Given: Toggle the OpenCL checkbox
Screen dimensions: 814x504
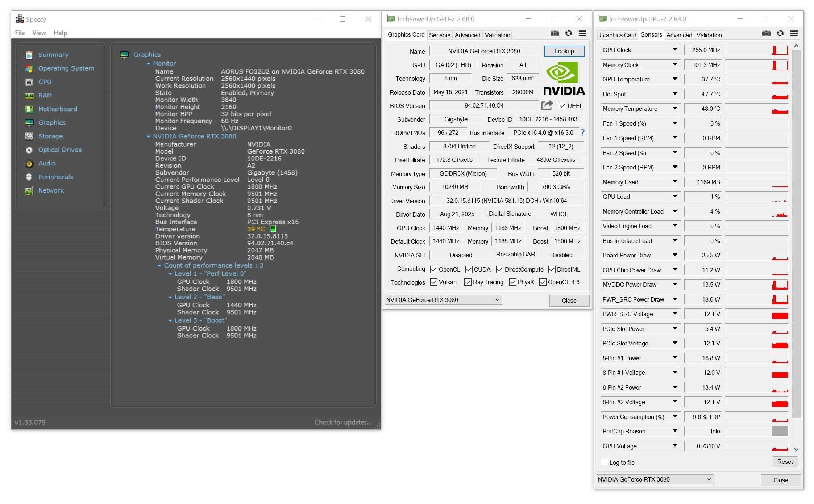Looking at the screenshot, I should pyautogui.click(x=433, y=269).
